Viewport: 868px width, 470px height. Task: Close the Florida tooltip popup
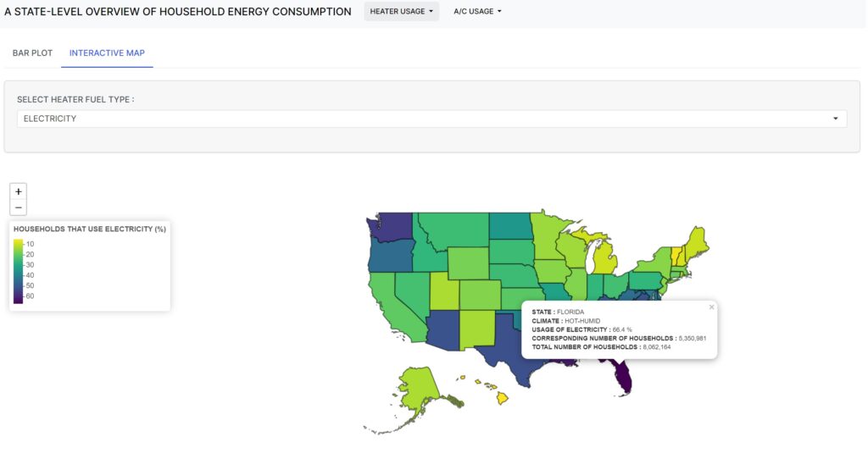[x=711, y=307]
